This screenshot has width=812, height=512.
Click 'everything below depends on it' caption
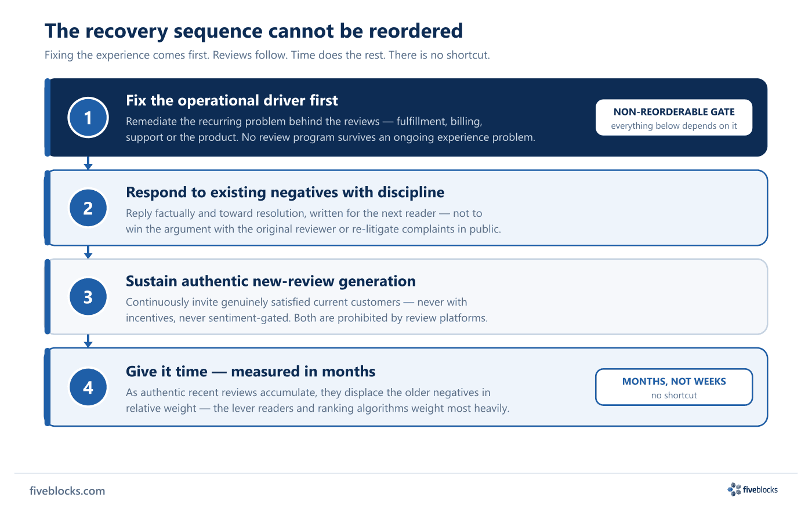click(674, 126)
